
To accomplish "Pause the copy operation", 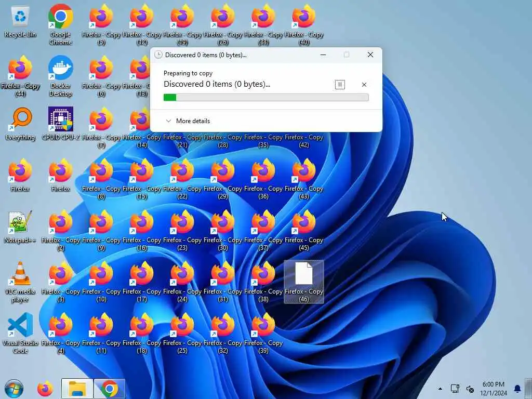I will click(x=340, y=85).
